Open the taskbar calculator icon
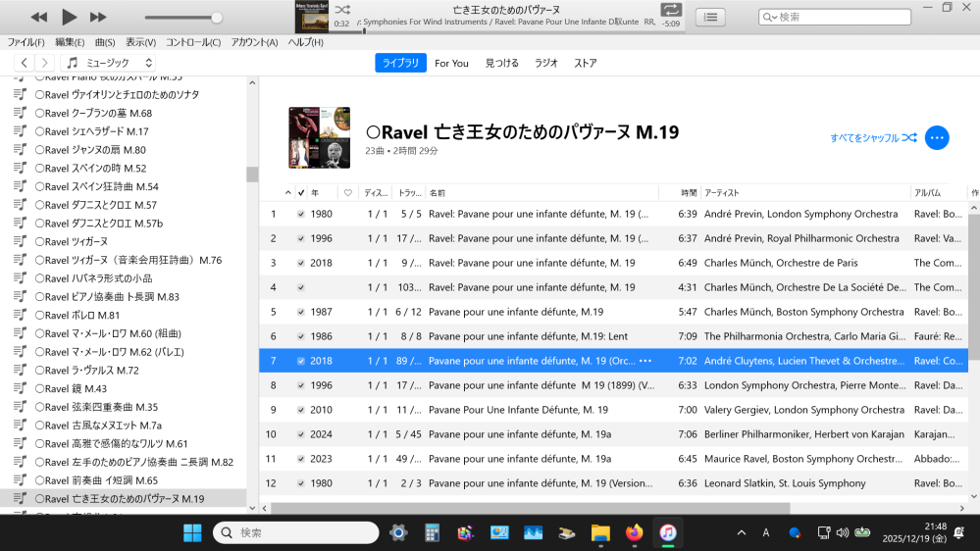The image size is (980, 551). point(432,533)
